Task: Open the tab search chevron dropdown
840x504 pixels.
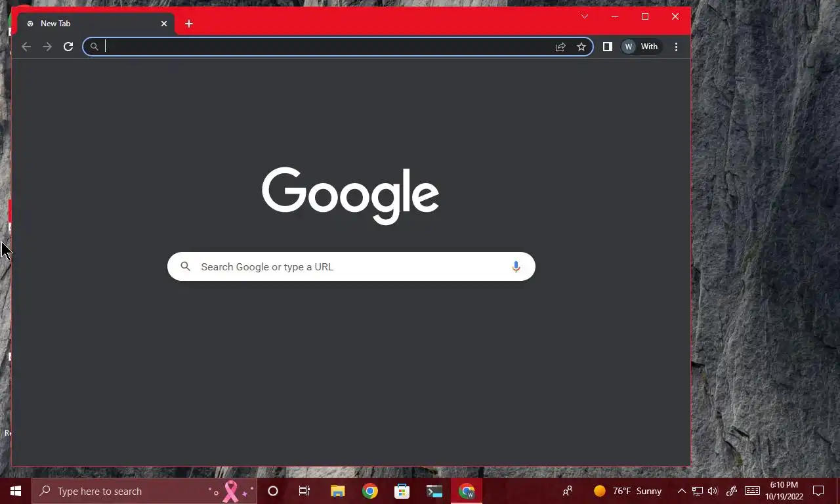Action: click(585, 16)
